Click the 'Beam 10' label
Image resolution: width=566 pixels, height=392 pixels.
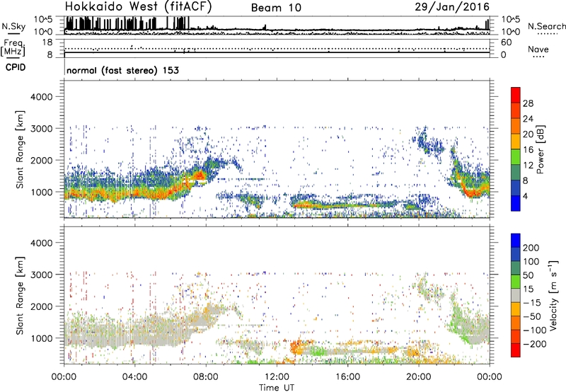pyautogui.click(x=276, y=8)
